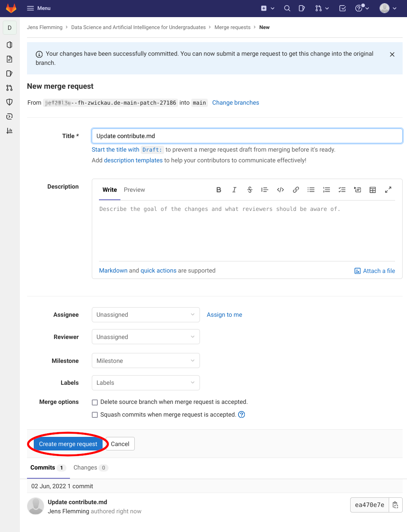Enable squash commits when merge request accepted

95,415
